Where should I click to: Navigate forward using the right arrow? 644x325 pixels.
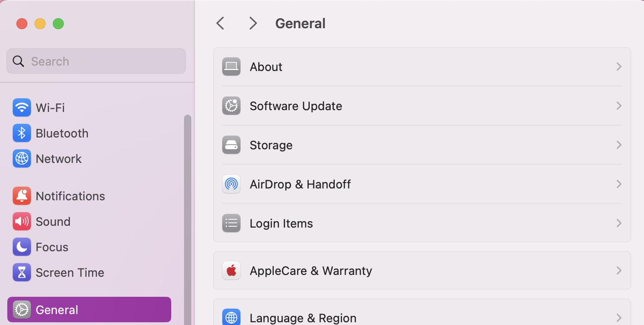[253, 23]
